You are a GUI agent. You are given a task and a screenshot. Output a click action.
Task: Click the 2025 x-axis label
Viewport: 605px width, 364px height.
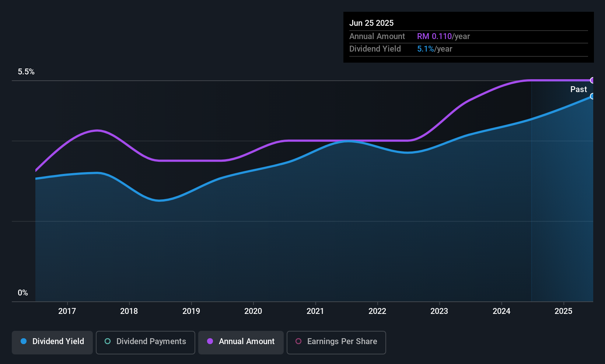click(563, 311)
